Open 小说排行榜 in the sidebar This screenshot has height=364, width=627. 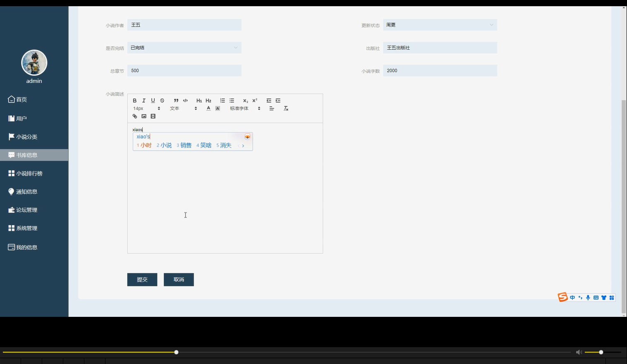(x=34, y=173)
